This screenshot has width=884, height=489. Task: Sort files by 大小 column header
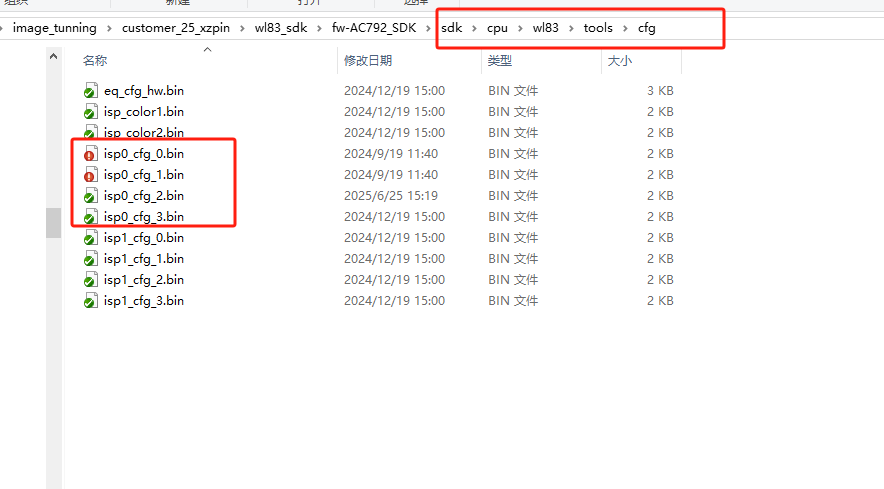tap(620, 60)
